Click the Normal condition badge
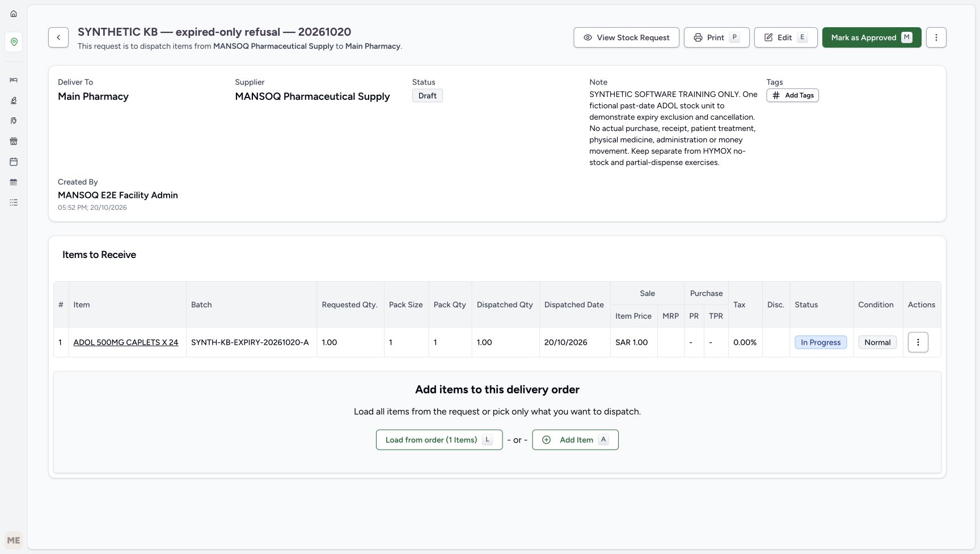980x554 pixels. click(877, 342)
